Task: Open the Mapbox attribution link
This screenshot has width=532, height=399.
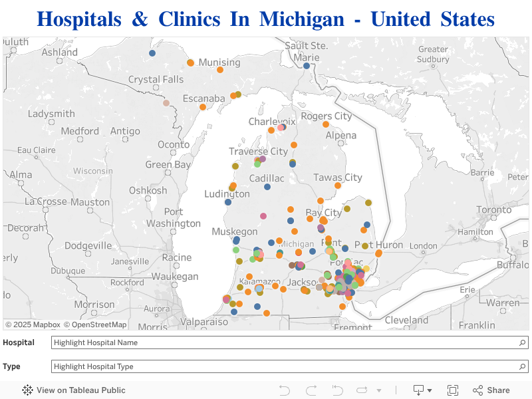Action: (33, 325)
